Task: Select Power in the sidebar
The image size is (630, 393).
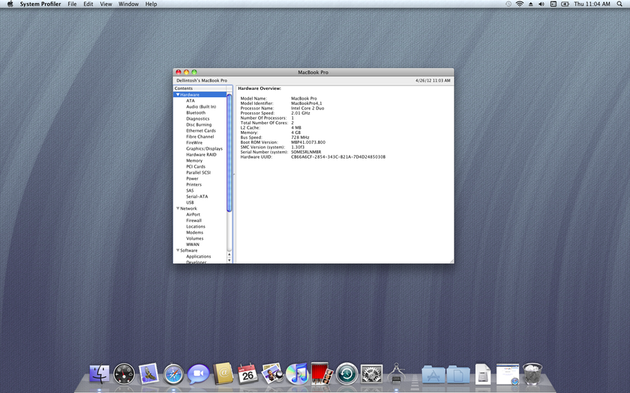Action: tap(192, 179)
